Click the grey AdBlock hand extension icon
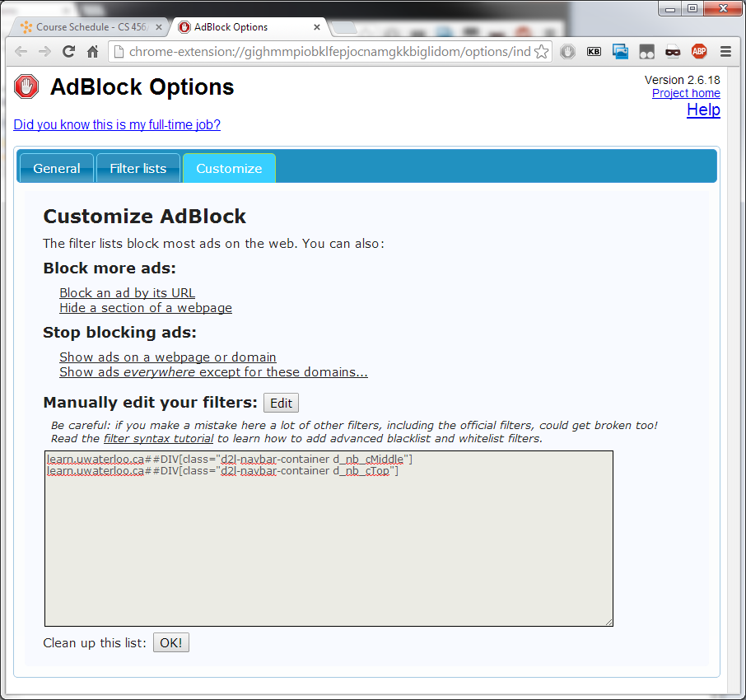This screenshot has width=746, height=700. pyautogui.click(x=567, y=51)
